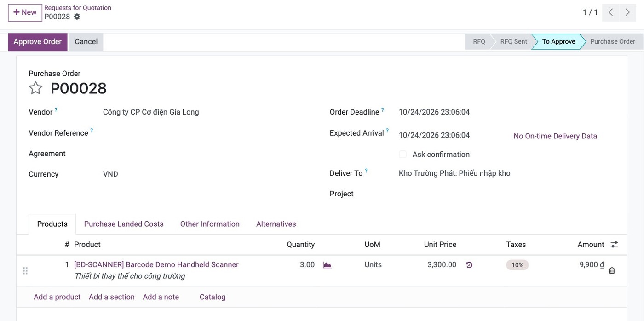Create a new record with New button

click(x=25, y=12)
